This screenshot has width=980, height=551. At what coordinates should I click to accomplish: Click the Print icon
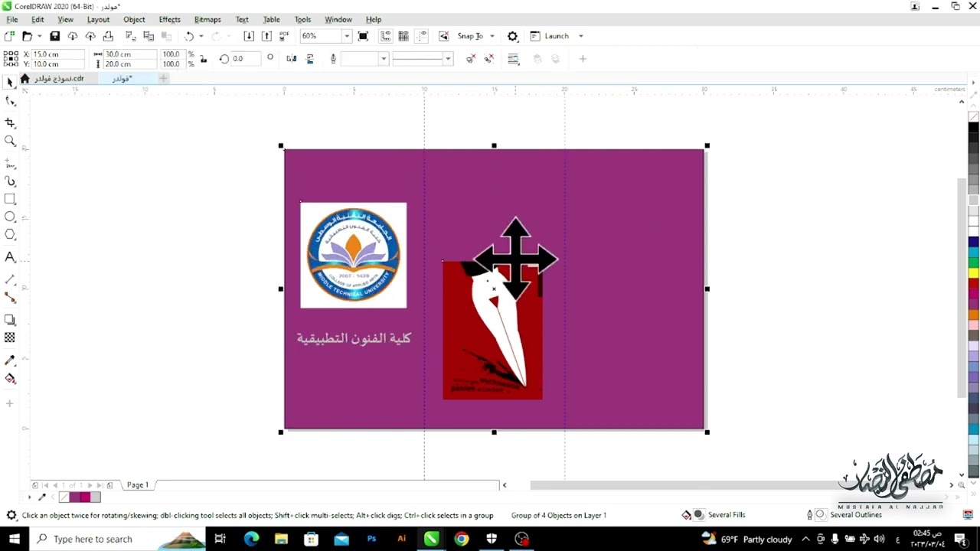click(108, 36)
